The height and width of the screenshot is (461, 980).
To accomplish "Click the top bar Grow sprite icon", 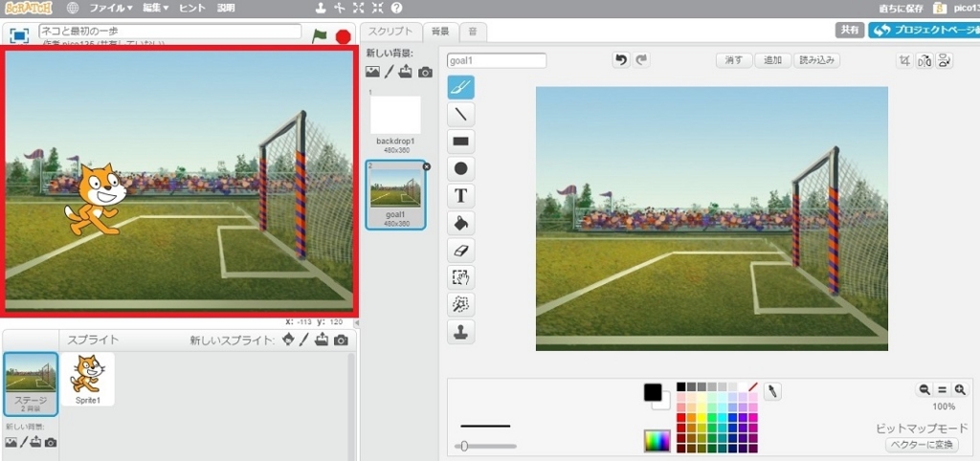I will (x=358, y=8).
